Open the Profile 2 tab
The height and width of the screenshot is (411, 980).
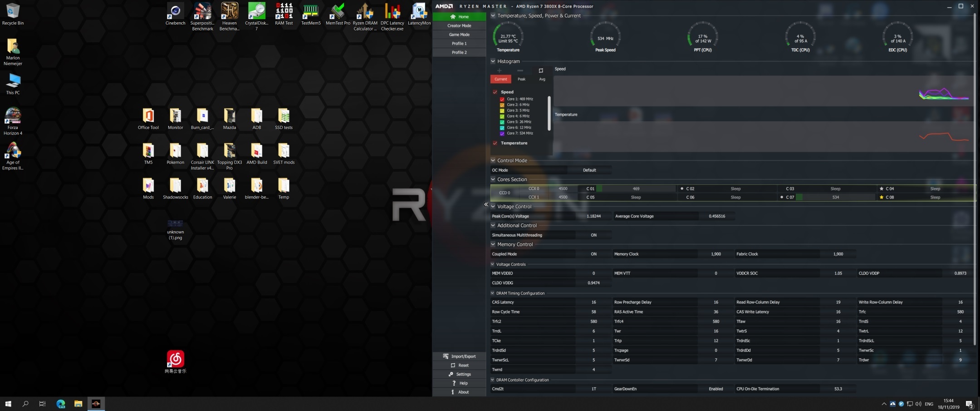click(459, 52)
